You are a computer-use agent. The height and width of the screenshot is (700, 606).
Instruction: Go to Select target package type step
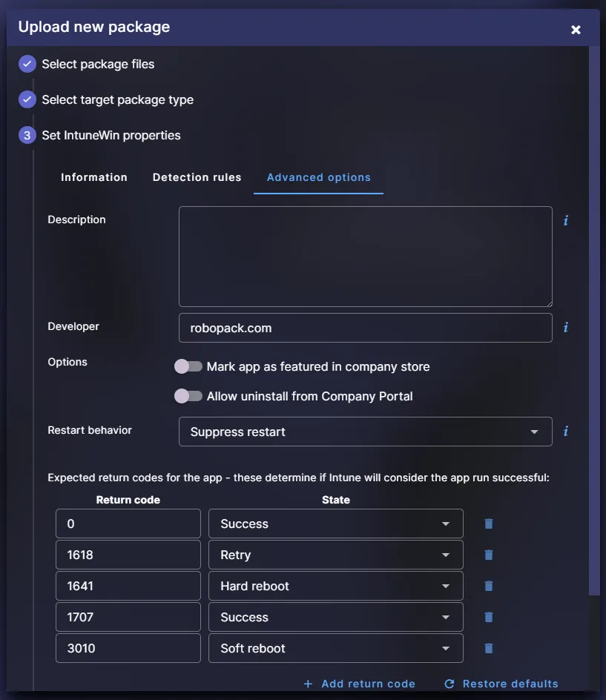117,99
